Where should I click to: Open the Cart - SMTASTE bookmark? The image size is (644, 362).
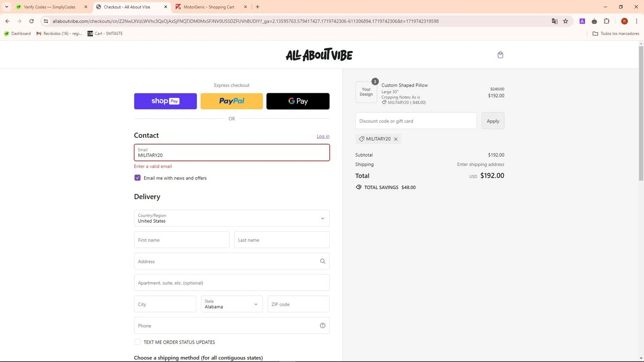[105, 33]
